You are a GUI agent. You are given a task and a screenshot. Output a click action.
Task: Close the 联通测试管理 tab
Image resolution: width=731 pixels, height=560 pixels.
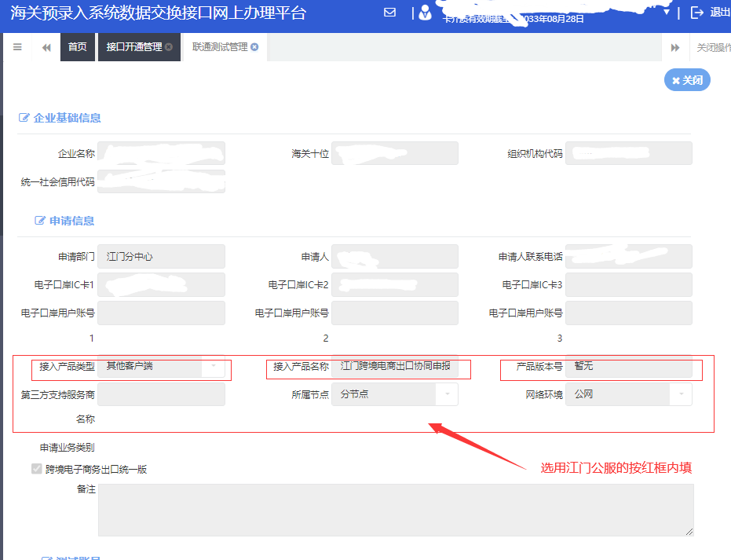254,47
